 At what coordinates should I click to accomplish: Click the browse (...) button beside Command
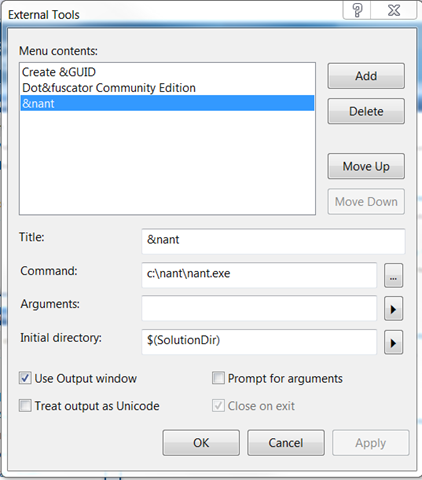(x=393, y=275)
